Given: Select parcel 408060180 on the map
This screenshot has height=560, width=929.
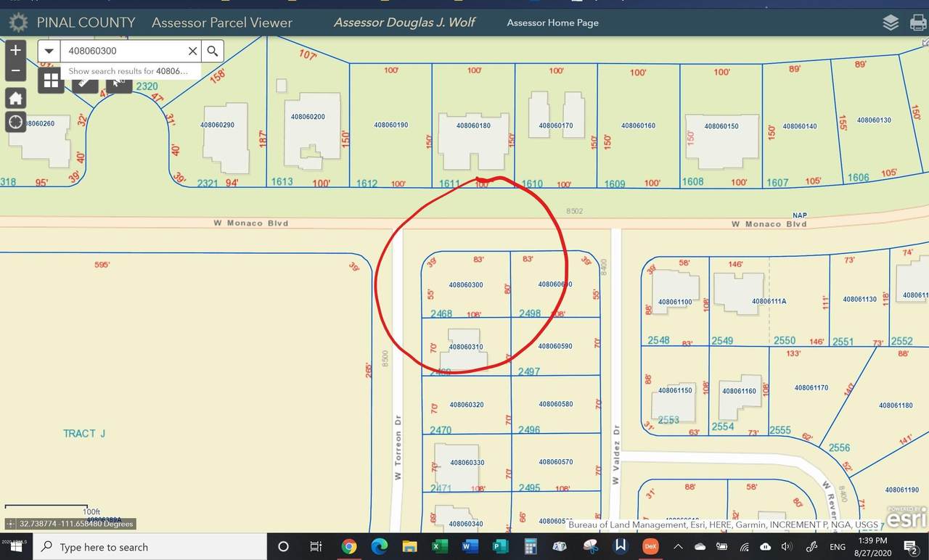Looking at the screenshot, I should tap(473, 125).
